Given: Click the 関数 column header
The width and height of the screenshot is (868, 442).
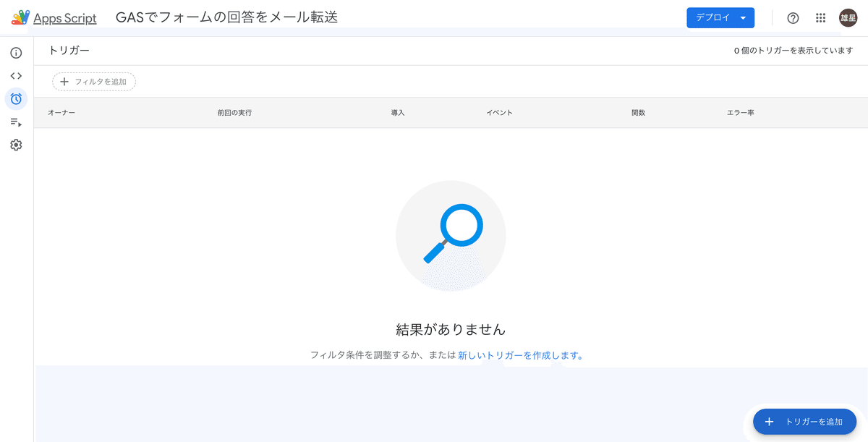Looking at the screenshot, I should [638, 113].
